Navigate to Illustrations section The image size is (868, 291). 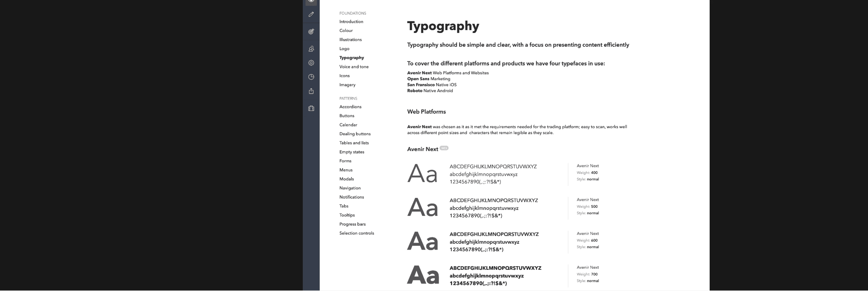click(x=350, y=40)
